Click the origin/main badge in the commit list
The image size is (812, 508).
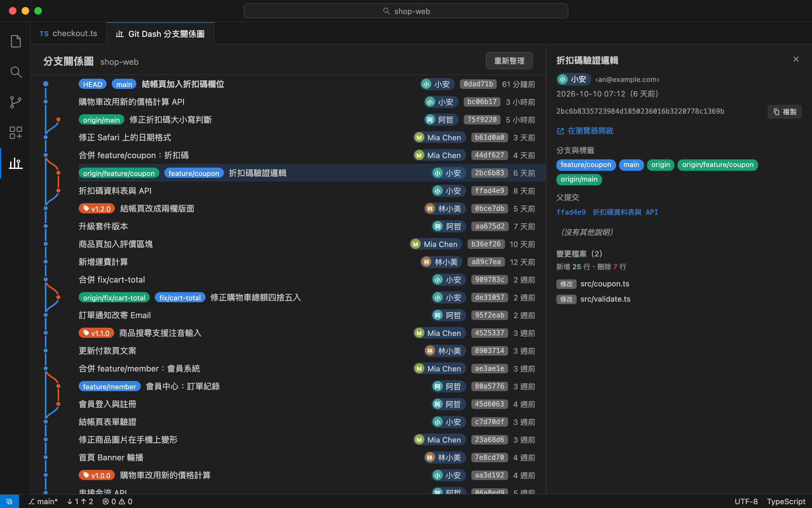101,120
